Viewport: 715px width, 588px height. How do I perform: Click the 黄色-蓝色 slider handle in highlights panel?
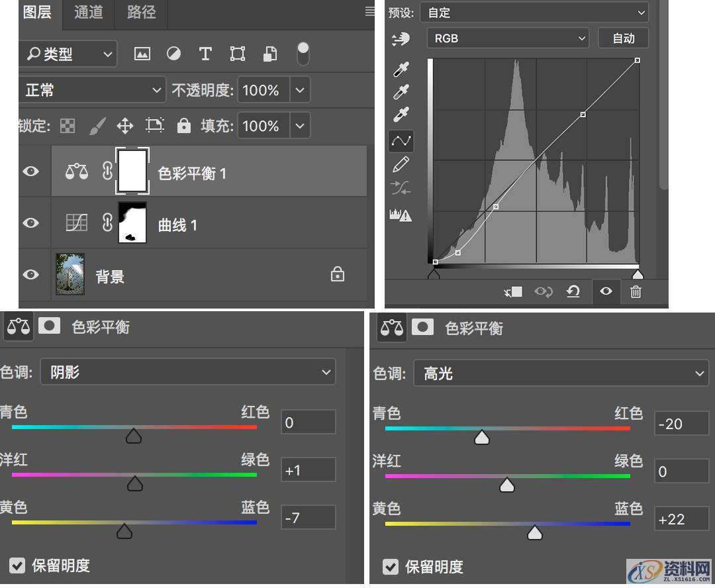coord(535,532)
